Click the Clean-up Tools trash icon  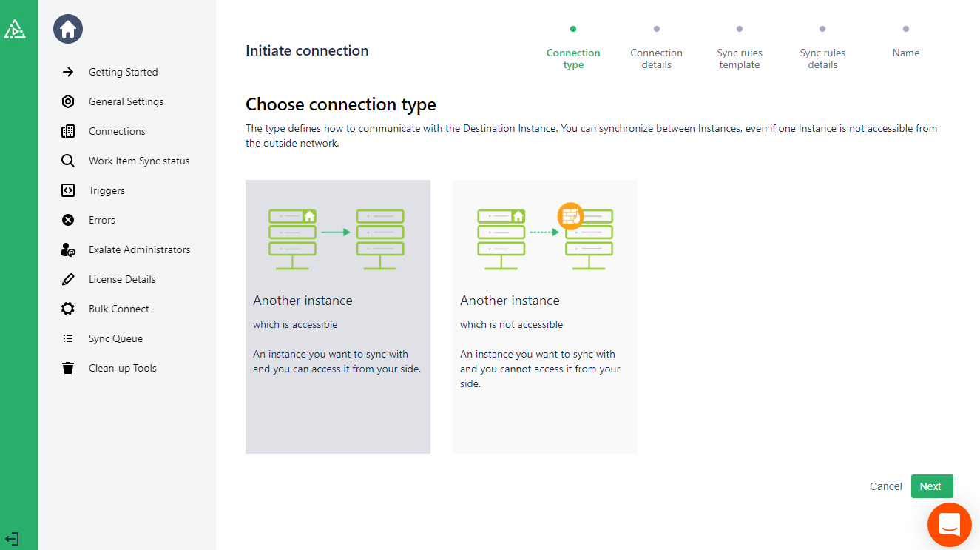coord(68,368)
